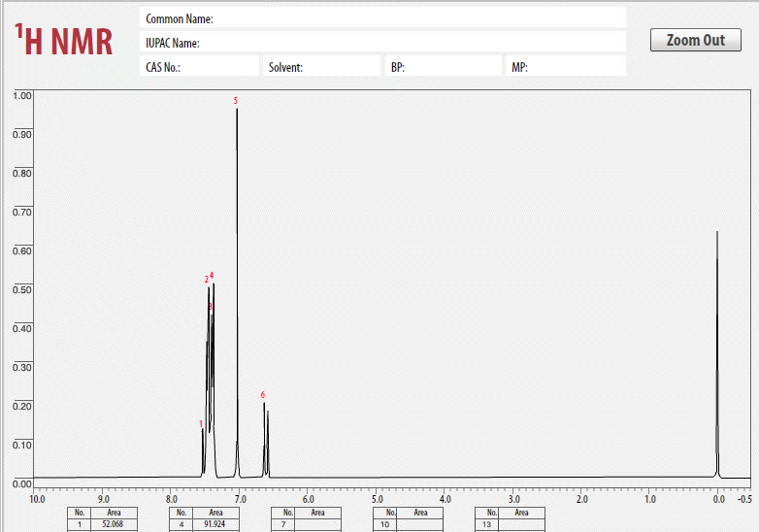Select the Solvent field

point(322,66)
